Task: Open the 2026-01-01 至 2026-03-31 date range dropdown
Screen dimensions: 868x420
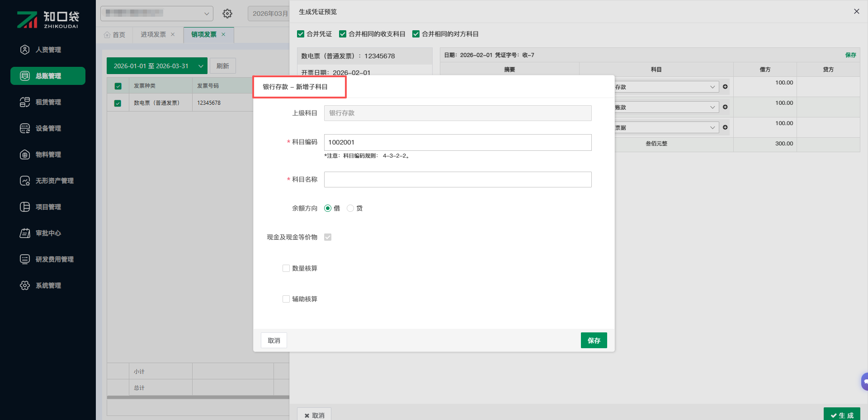Action: pyautogui.click(x=157, y=66)
